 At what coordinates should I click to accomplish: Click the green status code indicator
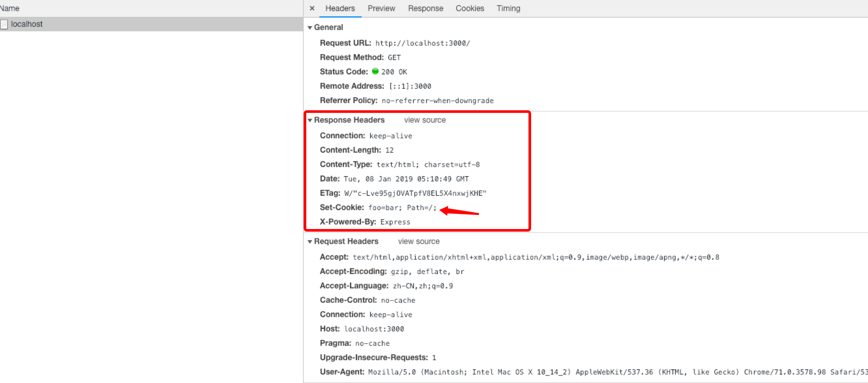click(375, 71)
